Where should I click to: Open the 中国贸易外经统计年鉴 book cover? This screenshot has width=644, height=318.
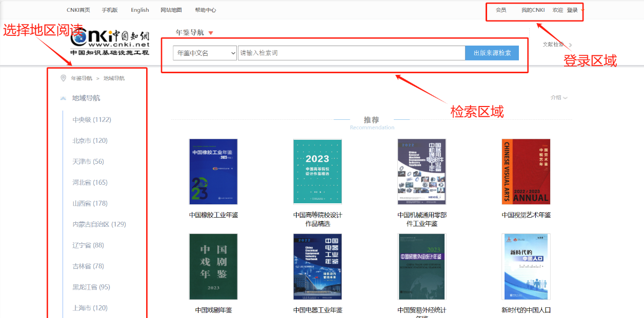(422, 267)
